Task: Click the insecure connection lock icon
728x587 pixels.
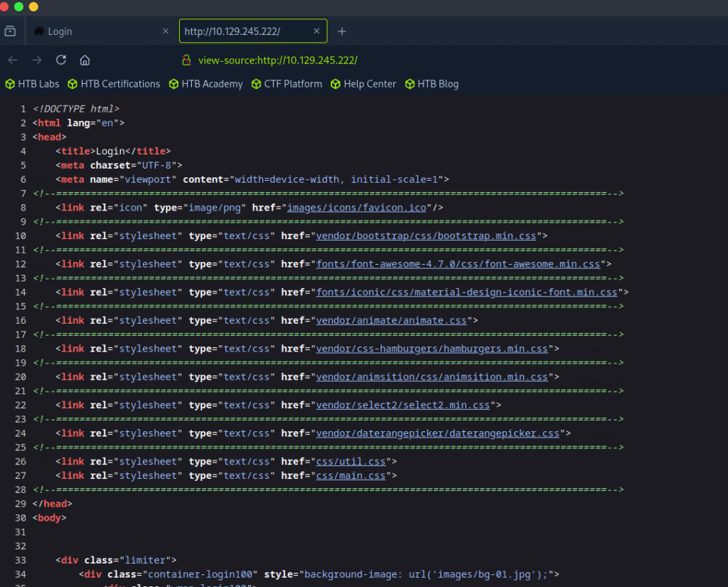Action: (x=186, y=60)
